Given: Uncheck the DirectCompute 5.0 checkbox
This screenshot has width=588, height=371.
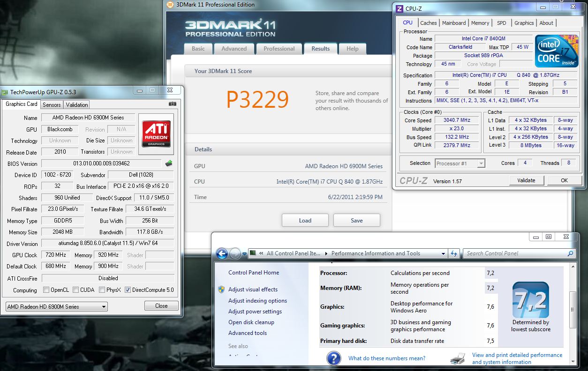Looking at the screenshot, I should (x=128, y=290).
